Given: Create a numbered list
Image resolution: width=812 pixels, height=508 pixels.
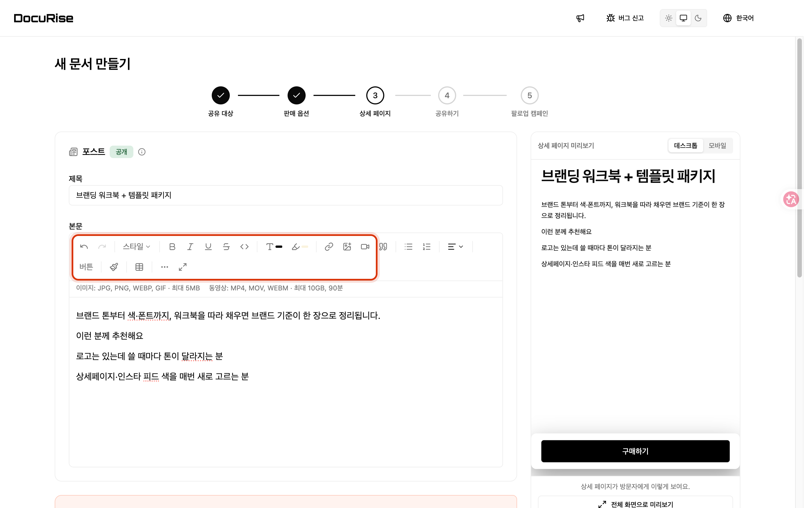Looking at the screenshot, I should [427, 247].
